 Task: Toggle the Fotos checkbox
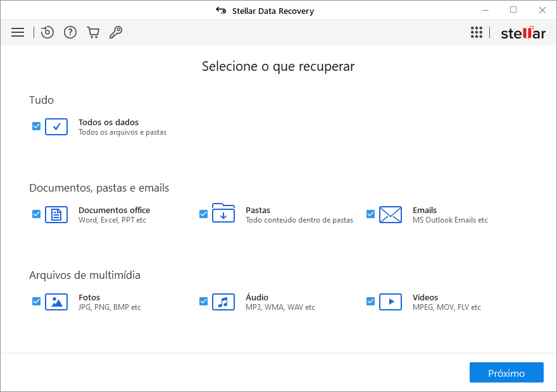[x=36, y=302]
